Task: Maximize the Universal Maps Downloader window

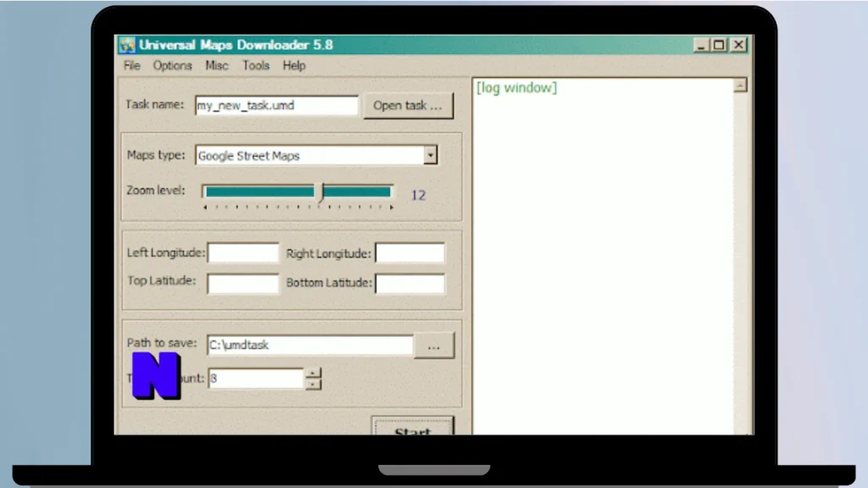Action: click(x=719, y=46)
